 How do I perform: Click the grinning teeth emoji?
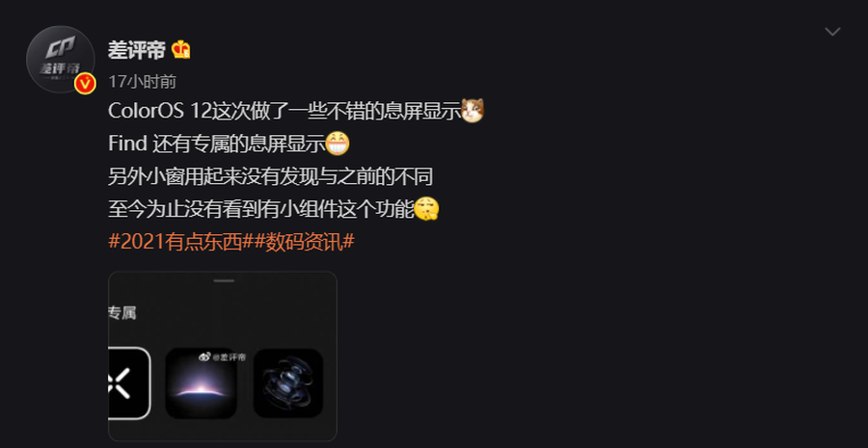click(x=338, y=144)
